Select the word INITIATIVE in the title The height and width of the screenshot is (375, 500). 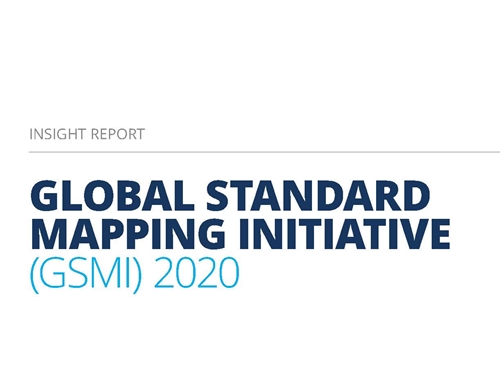click(345, 234)
